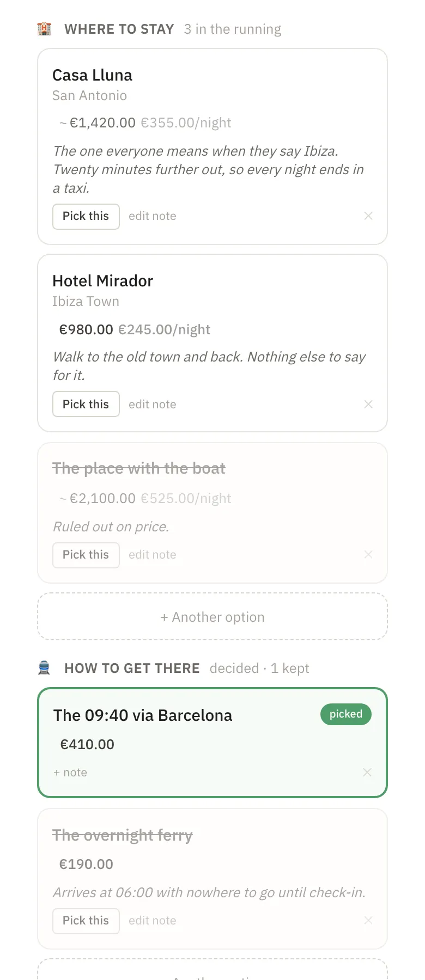Remove the Hotel Mirador option with its X
Image resolution: width=425 pixels, height=980 pixels.
[368, 405]
